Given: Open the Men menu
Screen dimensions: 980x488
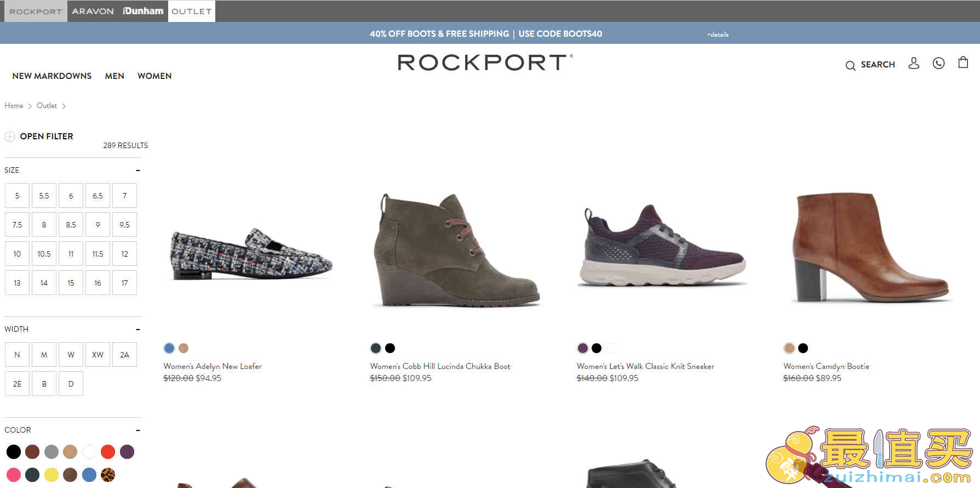Looking at the screenshot, I should click(114, 76).
